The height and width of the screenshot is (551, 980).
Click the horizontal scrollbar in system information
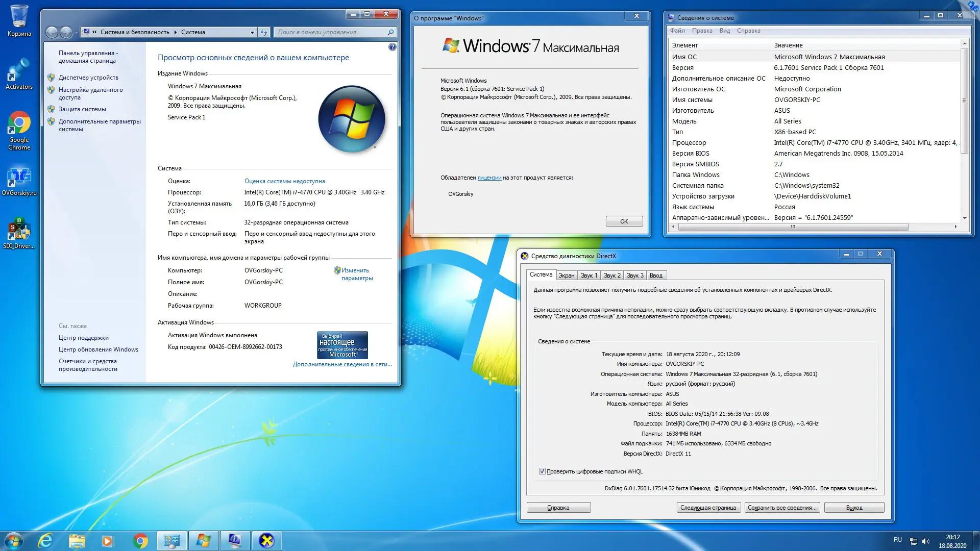coord(793,227)
